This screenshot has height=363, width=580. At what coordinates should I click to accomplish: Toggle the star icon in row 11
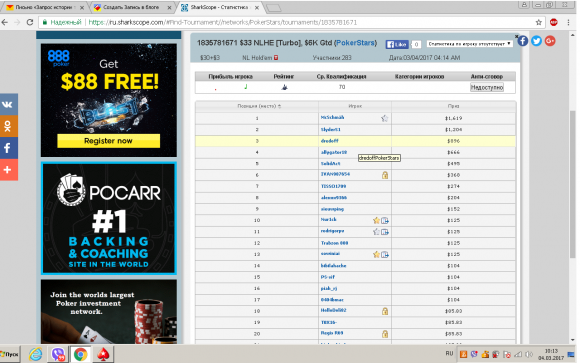point(376,232)
